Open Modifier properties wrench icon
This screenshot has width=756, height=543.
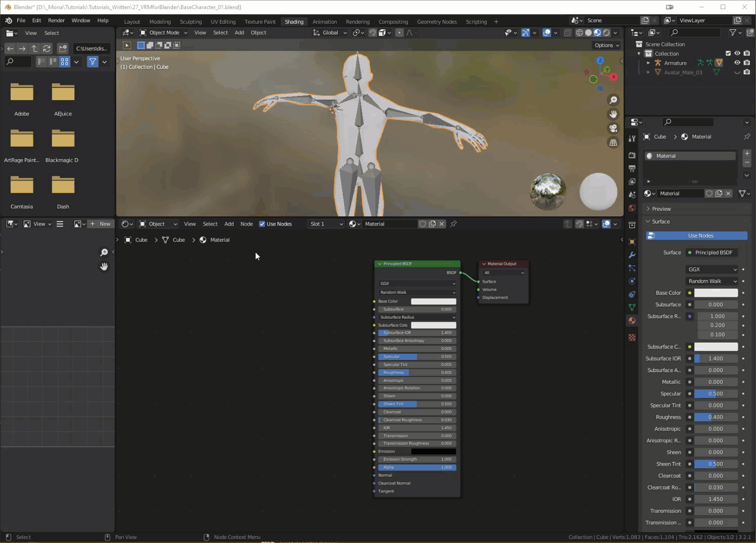point(632,255)
